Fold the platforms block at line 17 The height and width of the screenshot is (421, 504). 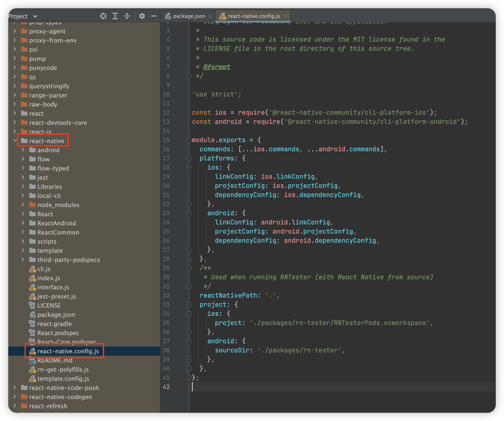tap(189, 158)
